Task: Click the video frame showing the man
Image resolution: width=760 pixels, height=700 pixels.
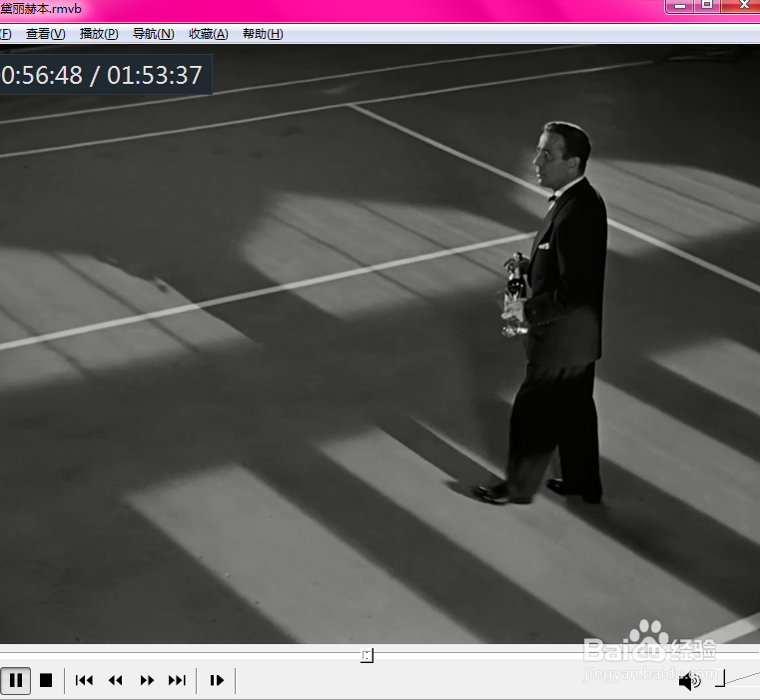Action: click(x=380, y=345)
